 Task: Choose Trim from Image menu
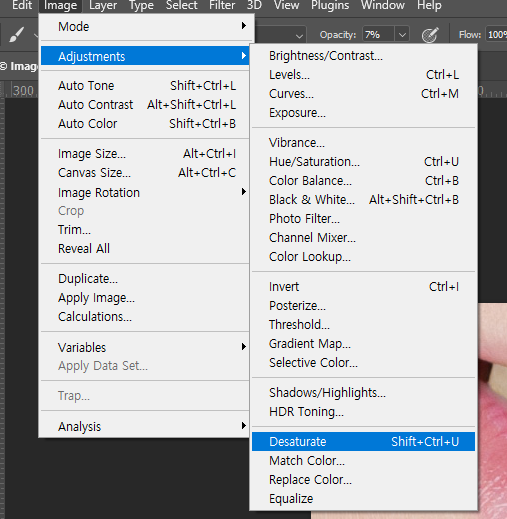[145, 230]
